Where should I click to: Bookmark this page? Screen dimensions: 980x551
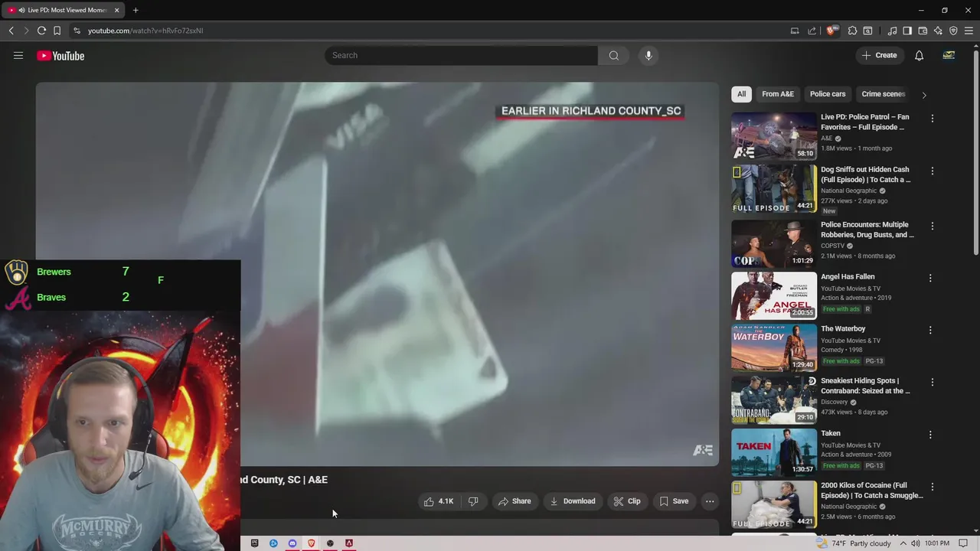click(x=57, y=31)
